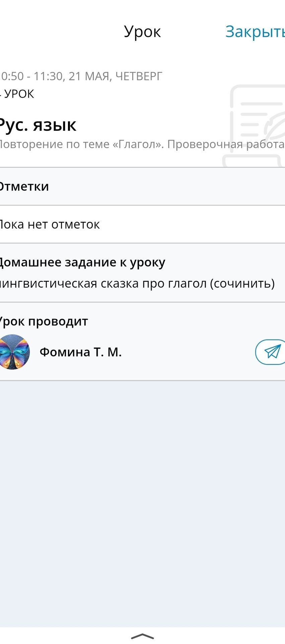
Task: Tap the word ЧЕТВЕРГ in the date line
Action: (139, 76)
